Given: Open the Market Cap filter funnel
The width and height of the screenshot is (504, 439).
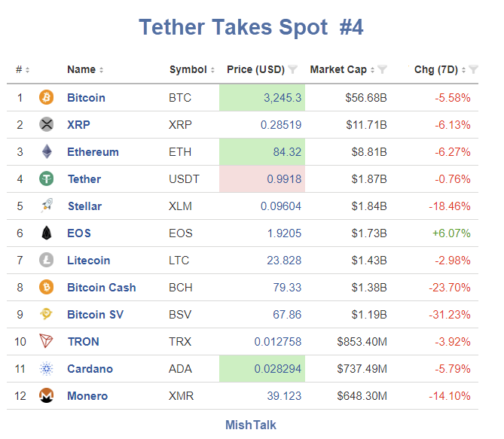Looking at the screenshot, I should 383,70.
